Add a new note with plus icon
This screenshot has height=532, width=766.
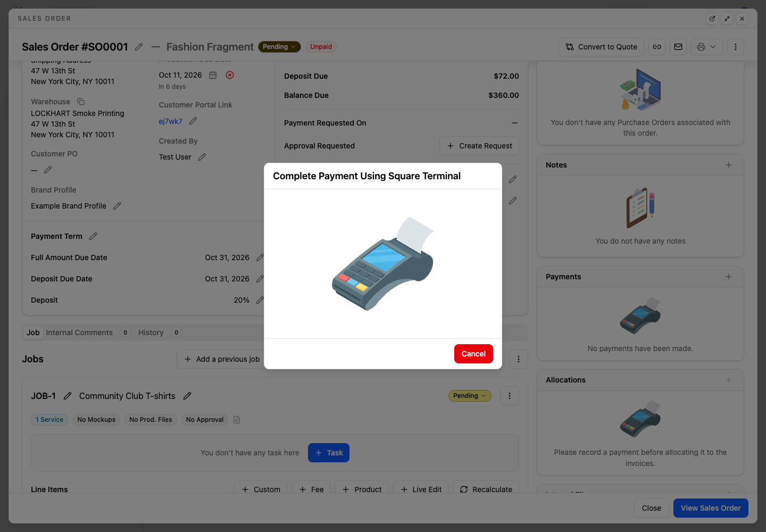(x=729, y=165)
